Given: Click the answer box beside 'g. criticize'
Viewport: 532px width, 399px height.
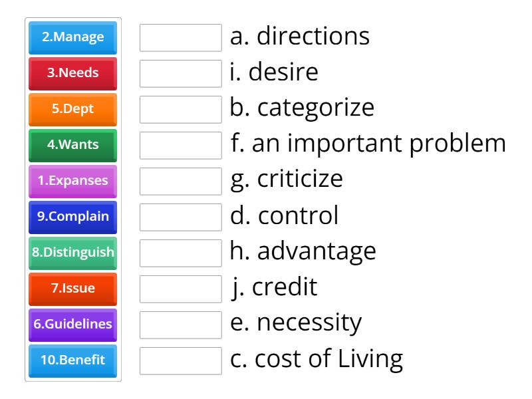Looking at the screenshot, I should click(181, 180).
